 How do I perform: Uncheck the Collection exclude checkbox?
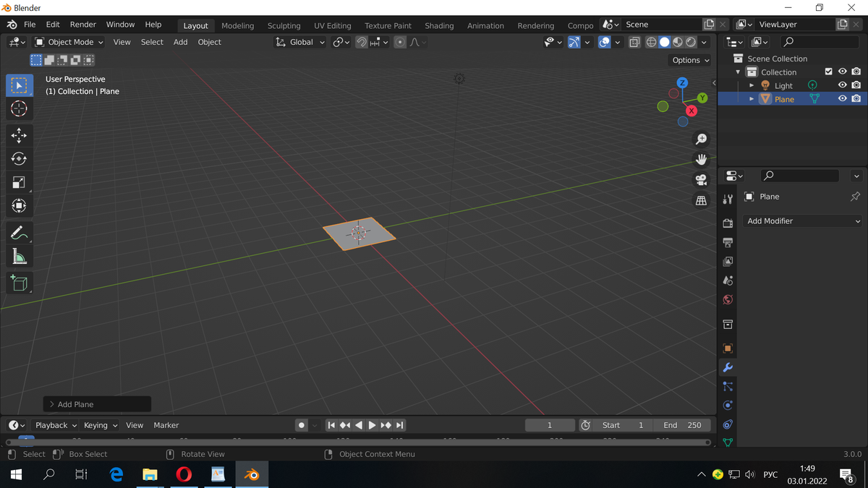[828, 72]
